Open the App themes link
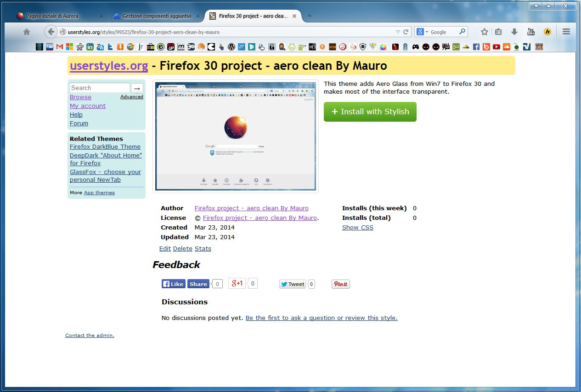581x392 pixels. 99,193
